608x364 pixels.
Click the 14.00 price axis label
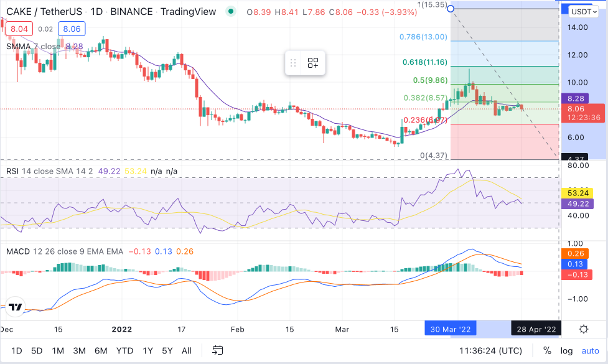tap(578, 27)
